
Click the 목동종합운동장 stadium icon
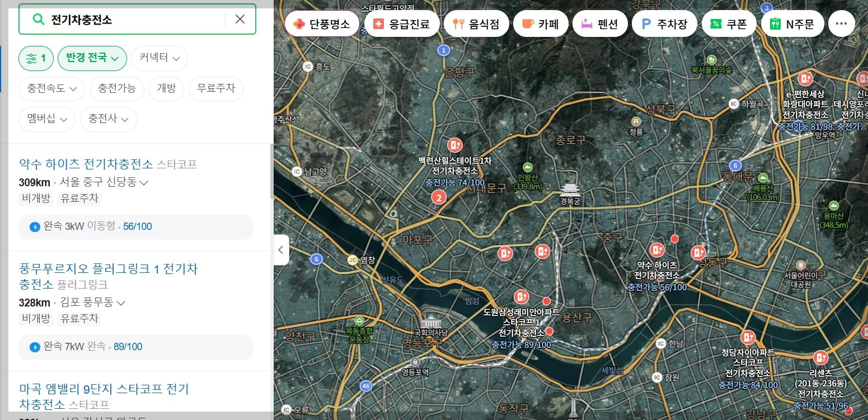click(359, 320)
